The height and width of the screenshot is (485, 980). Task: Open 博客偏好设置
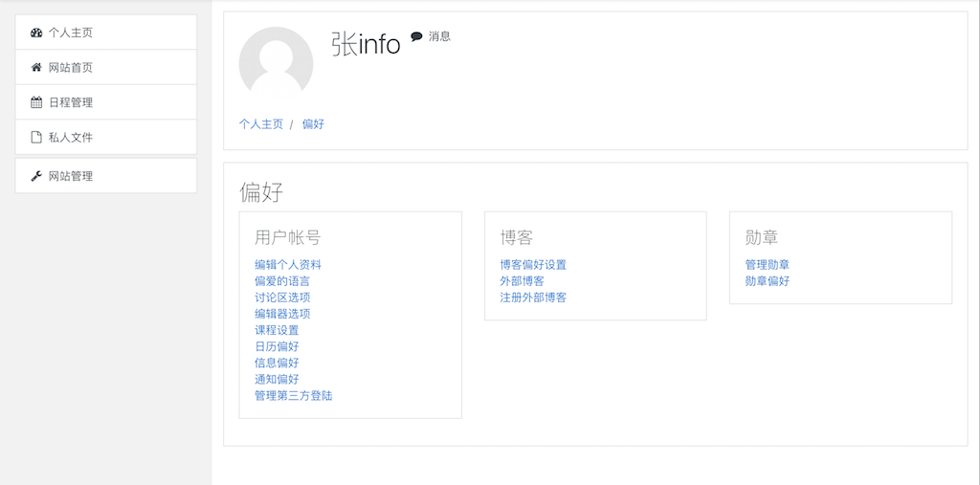point(533,265)
